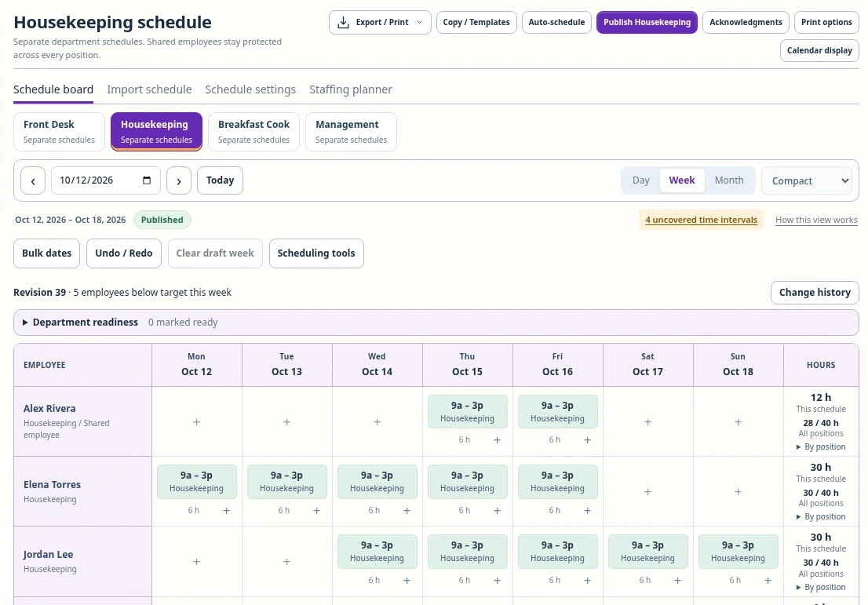Go to previous week arrow
This screenshot has height=605, width=868.
(x=33, y=180)
